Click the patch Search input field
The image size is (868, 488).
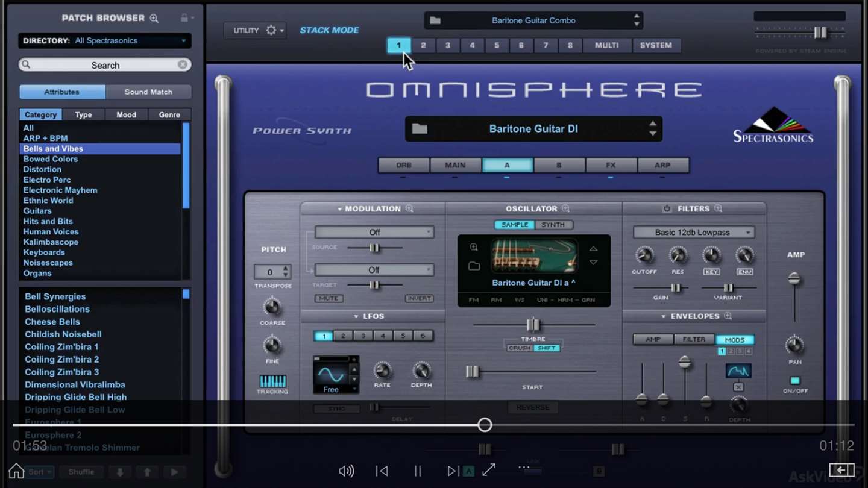[105, 65]
